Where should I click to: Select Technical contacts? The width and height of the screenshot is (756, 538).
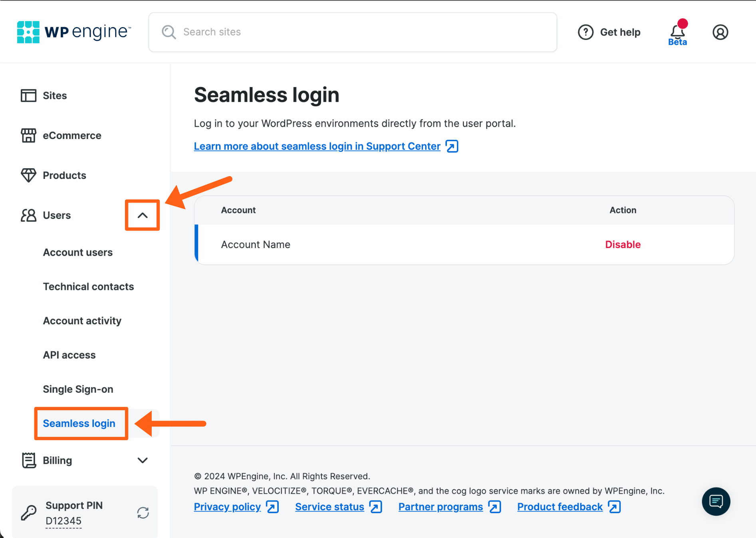(x=88, y=286)
